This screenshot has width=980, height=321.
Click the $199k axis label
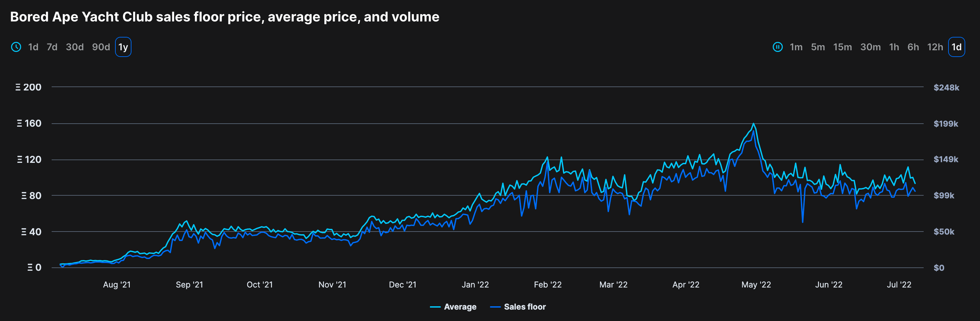coord(946,123)
